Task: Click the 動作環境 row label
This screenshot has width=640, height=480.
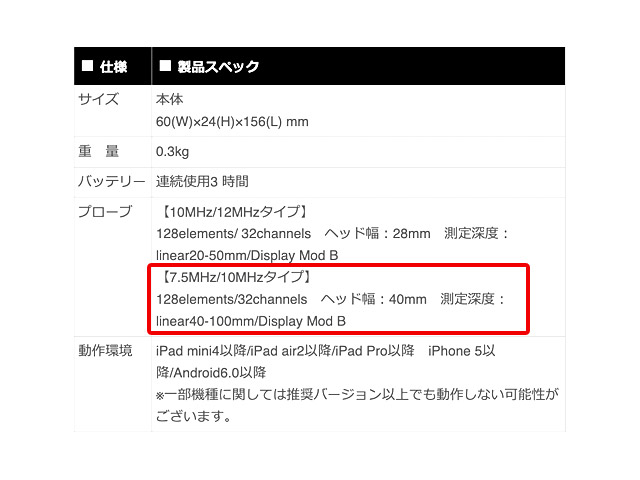Action: [105, 351]
